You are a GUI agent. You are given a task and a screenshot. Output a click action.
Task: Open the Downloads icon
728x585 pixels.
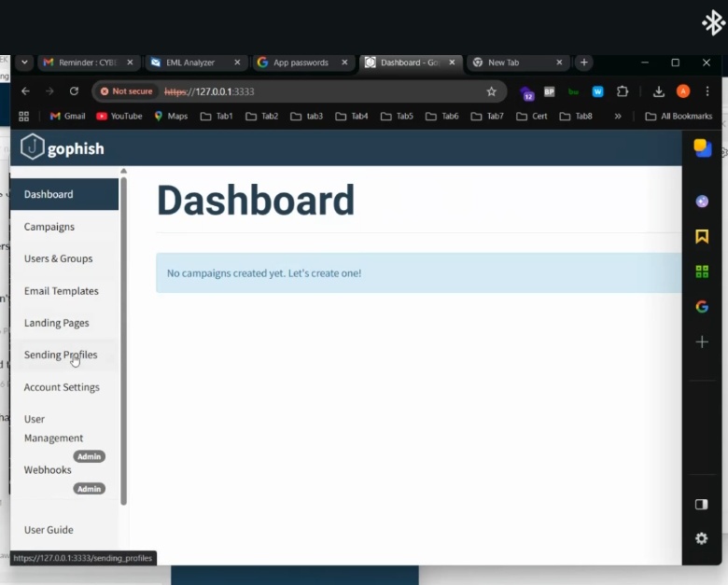658,91
